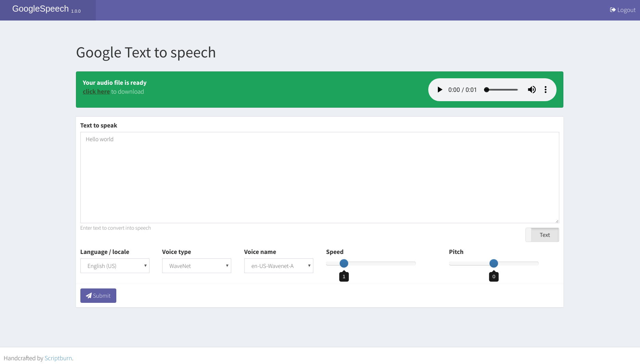Image resolution: width=640 pixels, height=364 pixels.
Task: Open the Scriptburn footer link
Action: click(58, 358)
